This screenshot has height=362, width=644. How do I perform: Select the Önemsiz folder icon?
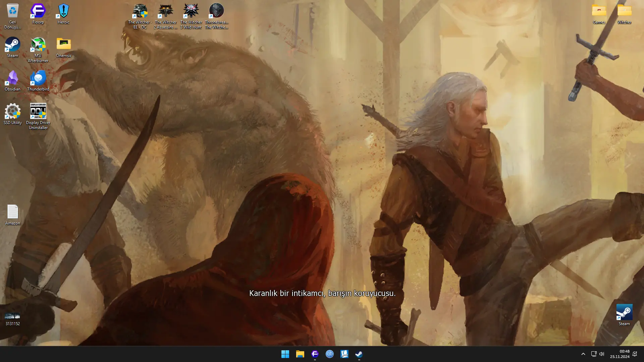tap(64, 47)
